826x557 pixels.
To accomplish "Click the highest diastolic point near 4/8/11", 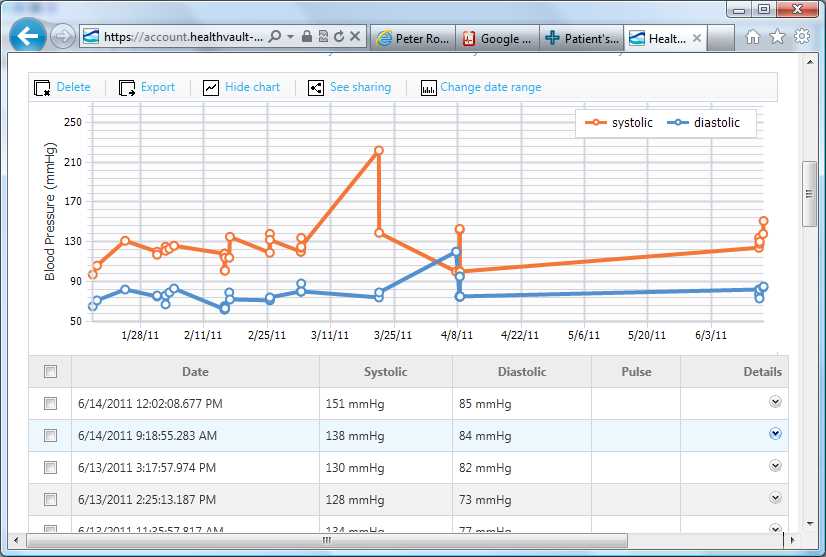I will point(456,252).
